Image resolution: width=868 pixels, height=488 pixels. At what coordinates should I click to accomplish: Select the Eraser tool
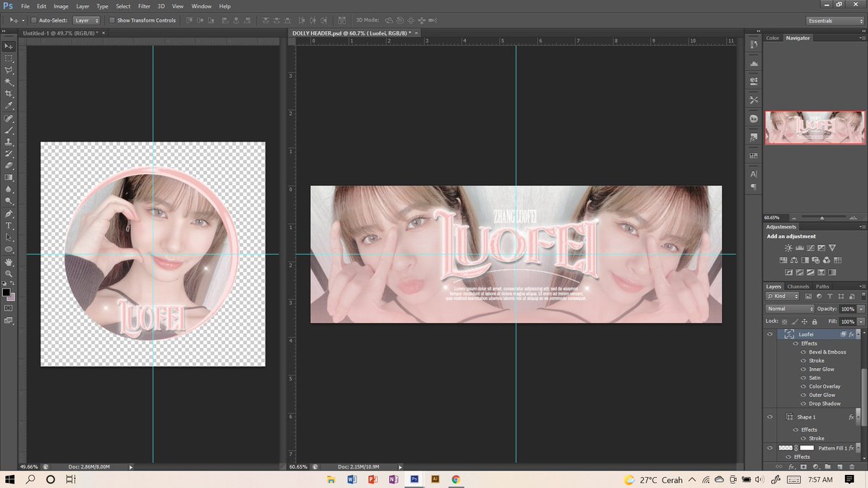(9, 166)
